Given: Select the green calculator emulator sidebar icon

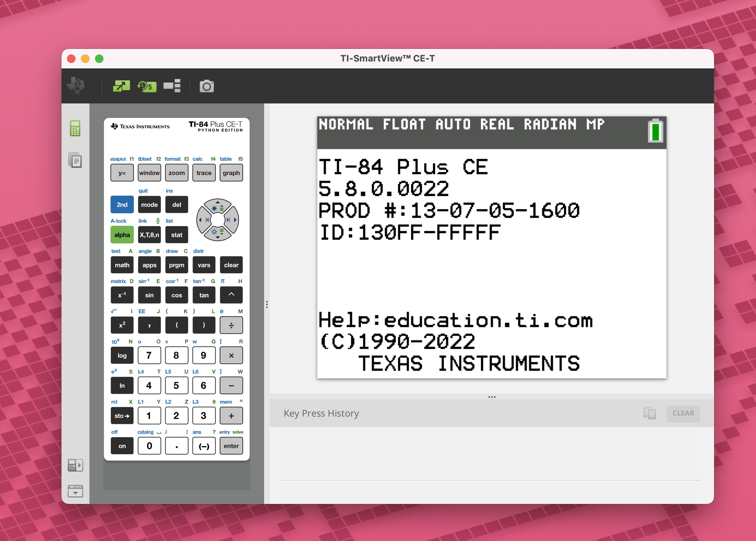Looking at the screenshot, I should 75,128.
